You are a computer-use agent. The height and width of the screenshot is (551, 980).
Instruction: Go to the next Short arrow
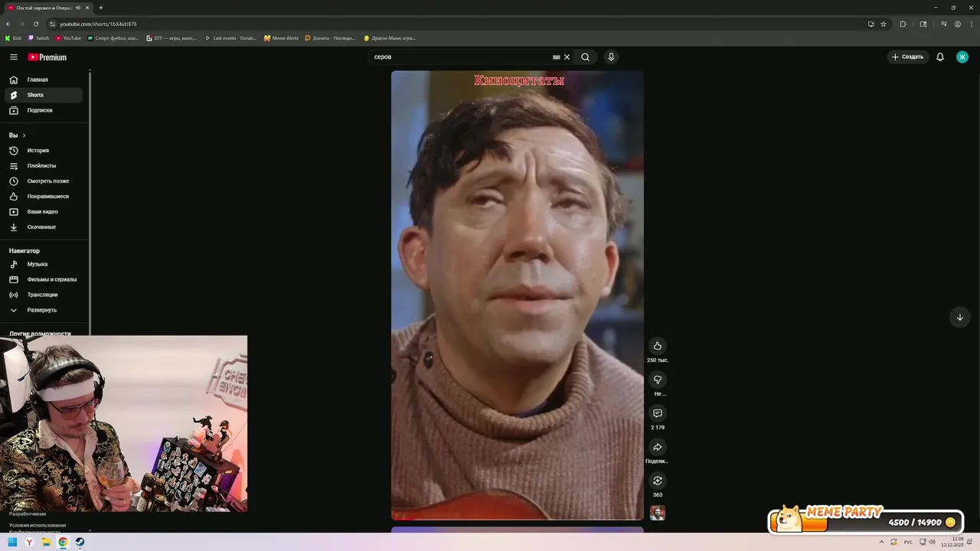959,317
